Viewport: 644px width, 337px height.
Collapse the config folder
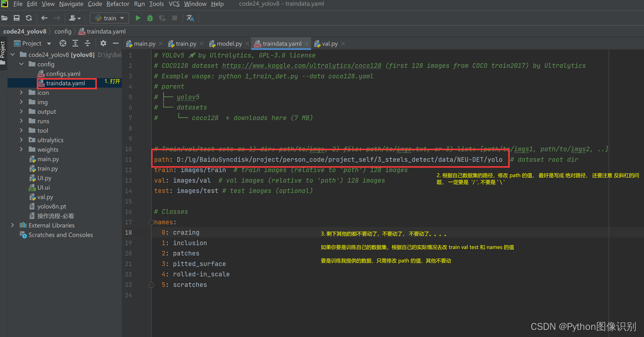pyautogui.click(x=21, y=64)
